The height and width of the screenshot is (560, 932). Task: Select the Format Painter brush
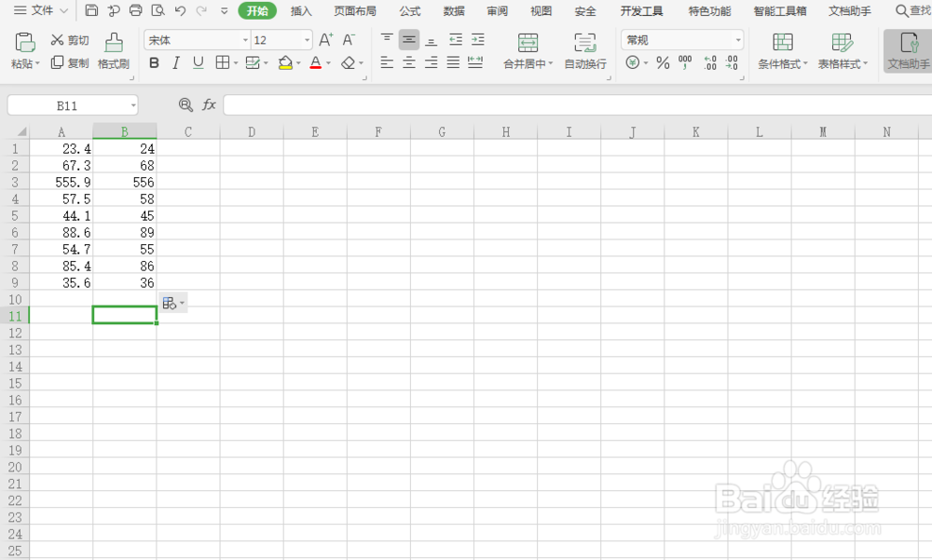pos(114,50)
